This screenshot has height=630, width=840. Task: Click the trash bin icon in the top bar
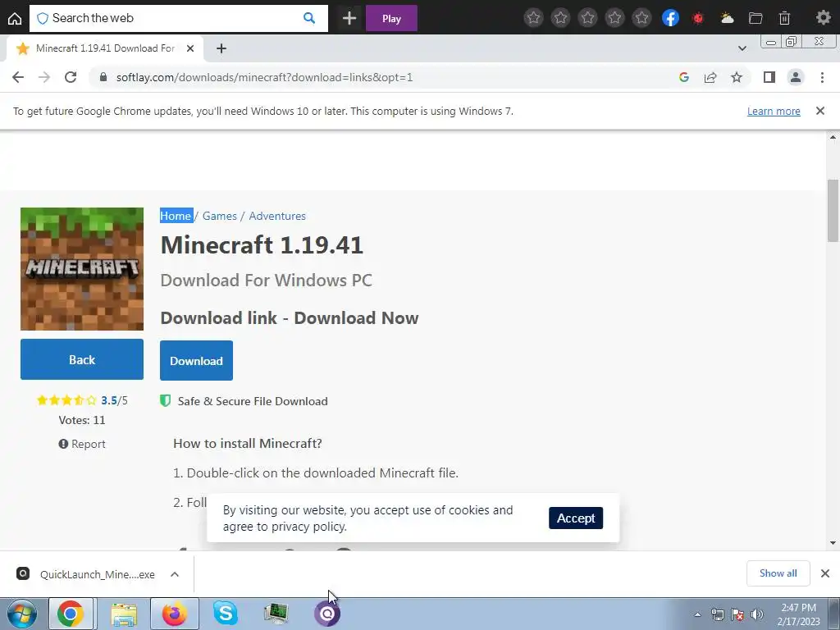(x=784, y=18)
